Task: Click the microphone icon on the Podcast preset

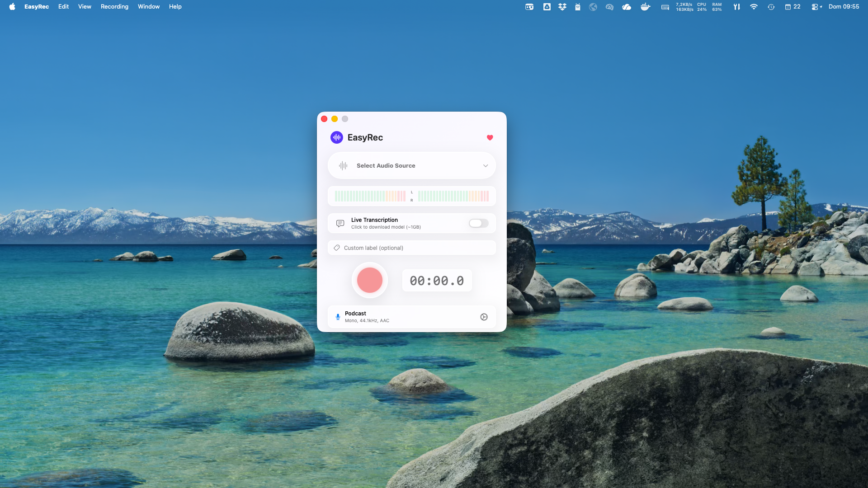Action: click(x=338, y=317)
